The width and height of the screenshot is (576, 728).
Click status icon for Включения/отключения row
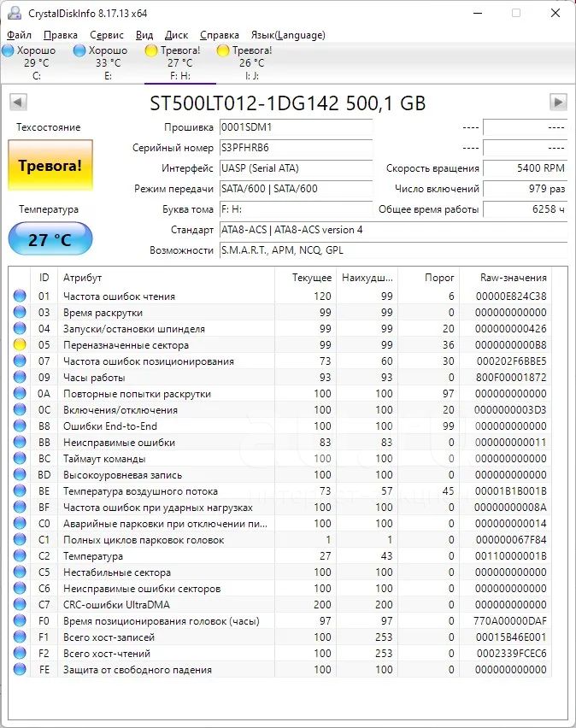click(20, 409)
